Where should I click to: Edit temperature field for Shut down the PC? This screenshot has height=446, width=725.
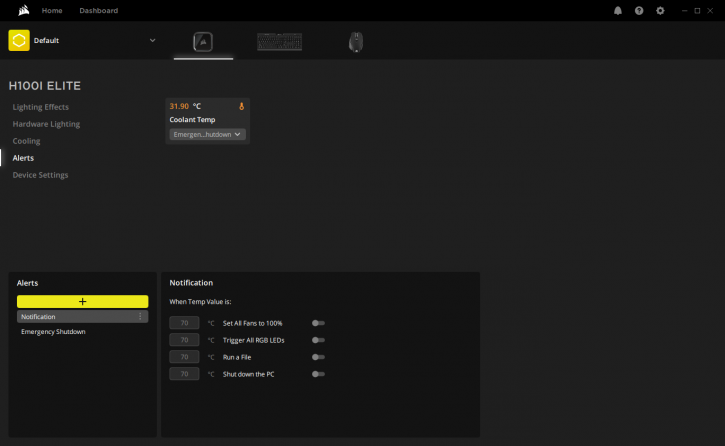click(x=184, y=374)
